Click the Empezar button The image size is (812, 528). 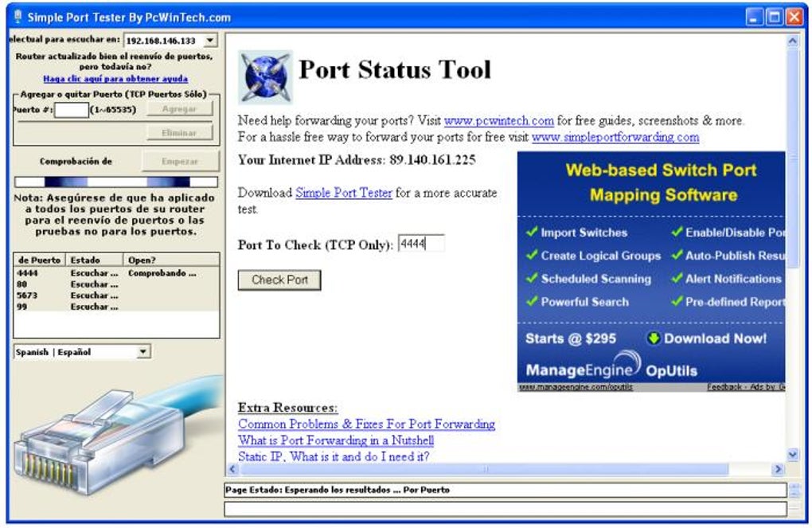click(x=180, y=161)
